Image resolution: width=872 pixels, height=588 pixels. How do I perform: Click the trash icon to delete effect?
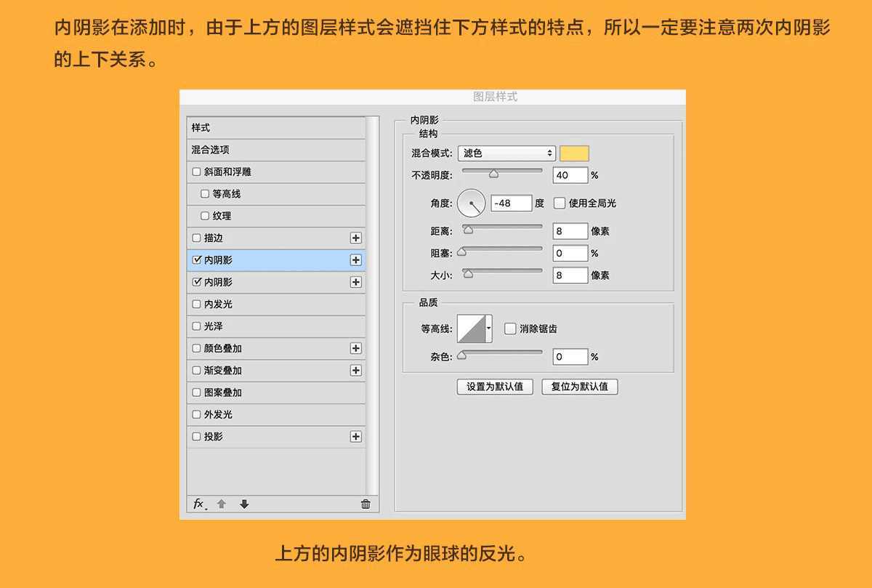pos(366,504)
